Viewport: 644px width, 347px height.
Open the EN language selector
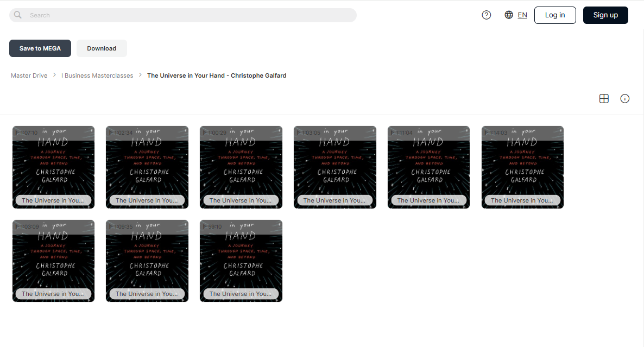click(522, 15)
